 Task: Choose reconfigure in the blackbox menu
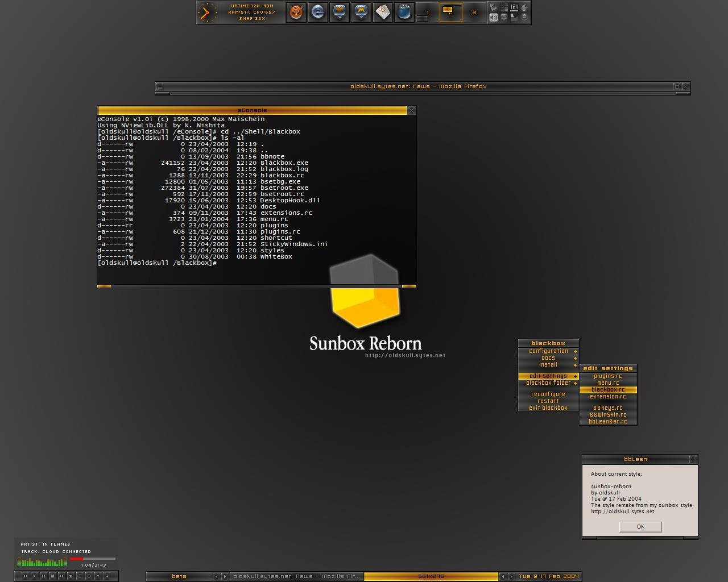click(548, 394)
